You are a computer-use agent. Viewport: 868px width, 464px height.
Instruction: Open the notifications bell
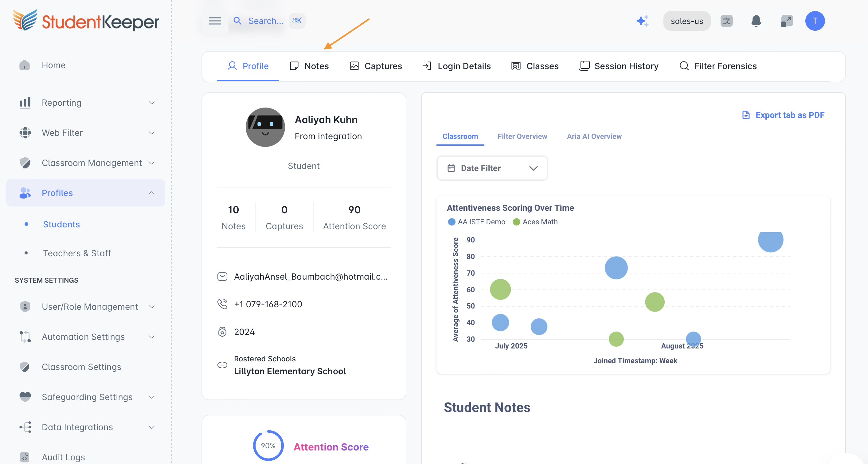[756, 21]
